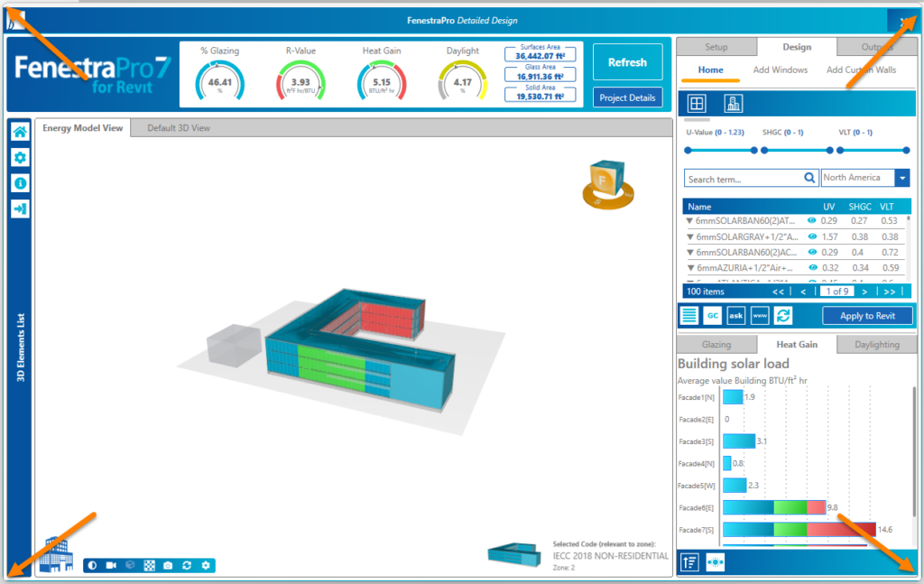Viewport: 924px width, 584px height.
Task: Open the Add Curtain Walls sub-tab
Action: pyautogui.click(x=861, y=70)
